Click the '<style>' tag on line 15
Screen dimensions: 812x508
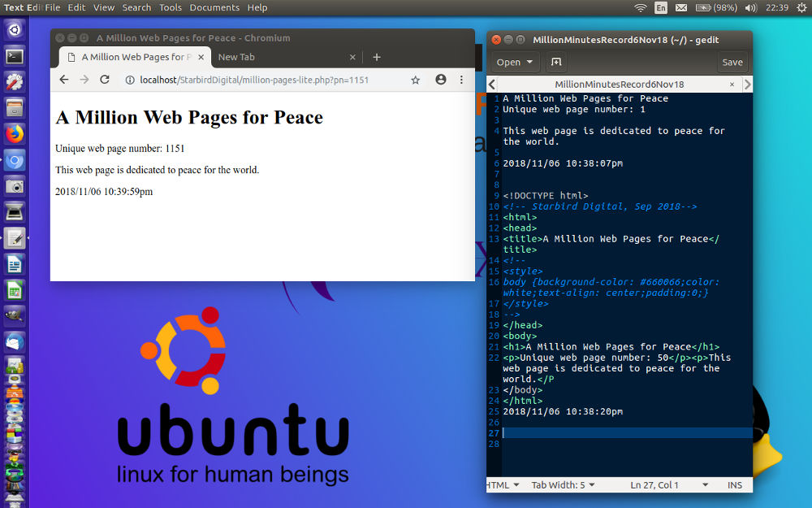tap(522, 271)
